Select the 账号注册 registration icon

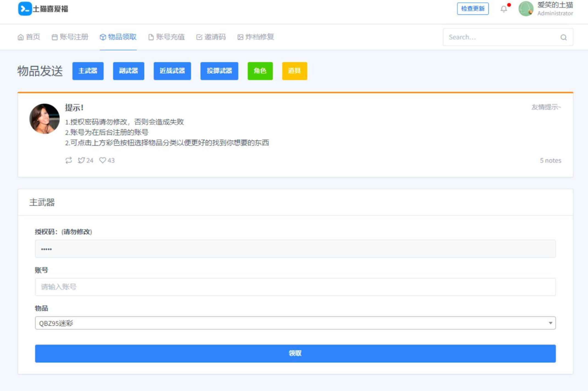point(54,37)
